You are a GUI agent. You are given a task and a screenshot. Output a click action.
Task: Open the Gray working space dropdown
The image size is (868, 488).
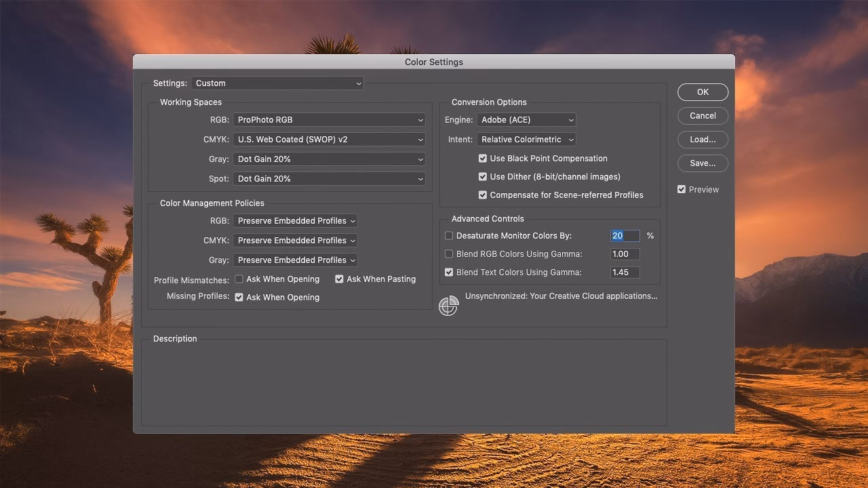click(x=329, y=159)
